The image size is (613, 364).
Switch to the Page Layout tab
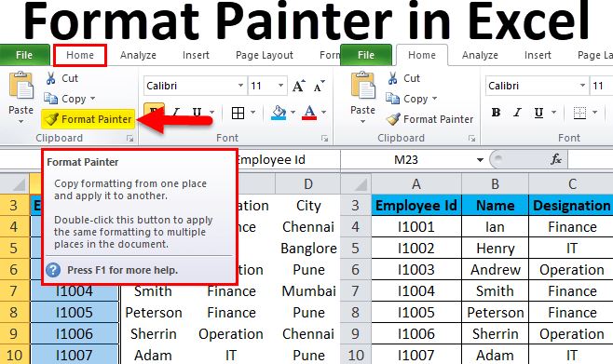pyautogui.click(x=265, y=56)
